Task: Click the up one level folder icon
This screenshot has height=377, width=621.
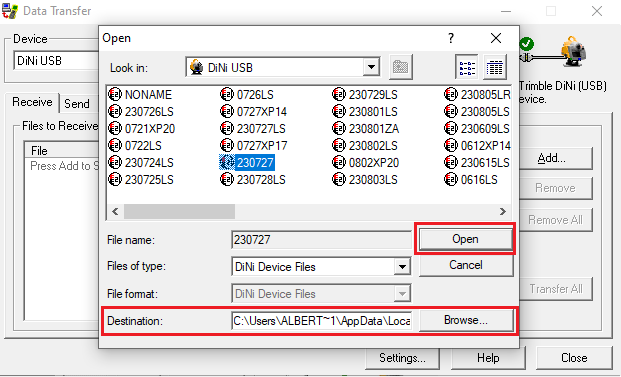Action: click(x=401, y=67)
